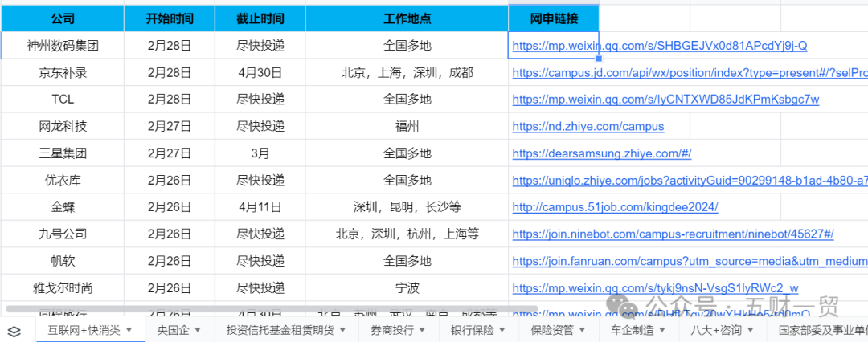Open dropdown arrow on 保险资管 tab

[583, 330]
